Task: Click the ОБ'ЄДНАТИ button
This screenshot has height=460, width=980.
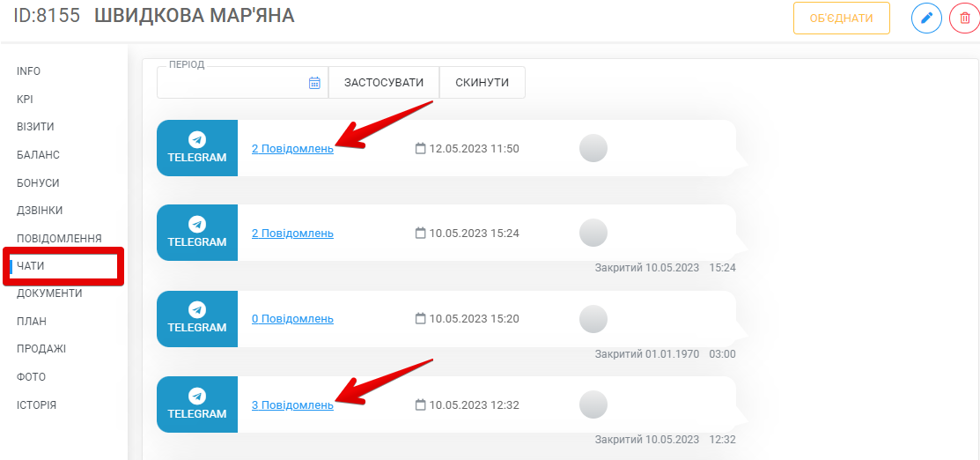Action: pyautogui.click(x=841, y=19)
